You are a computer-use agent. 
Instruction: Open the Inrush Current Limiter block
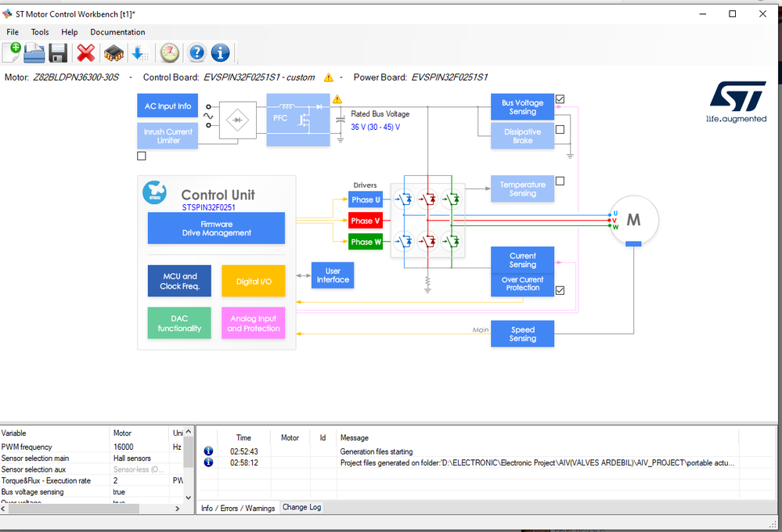168,135
